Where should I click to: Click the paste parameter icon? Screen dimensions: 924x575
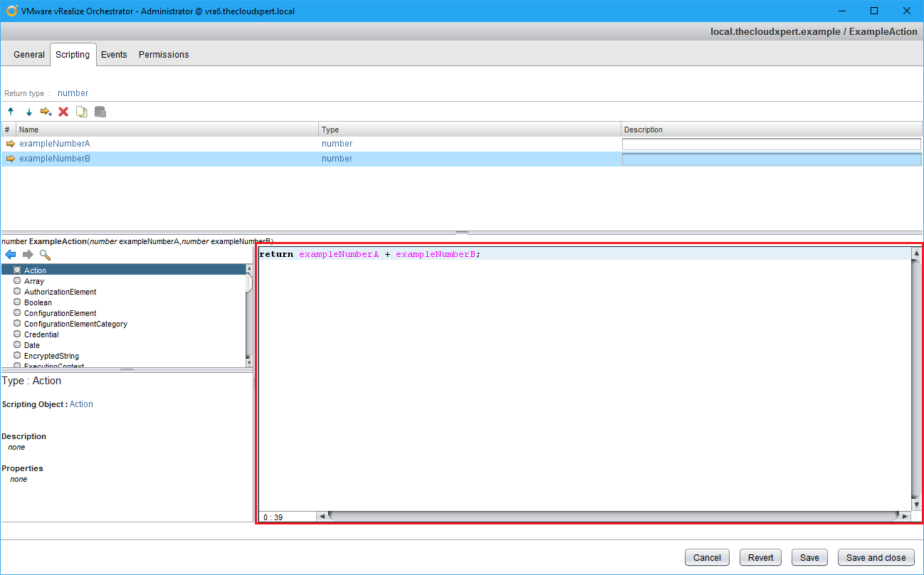pyautogui.click(x=100, y=112)
